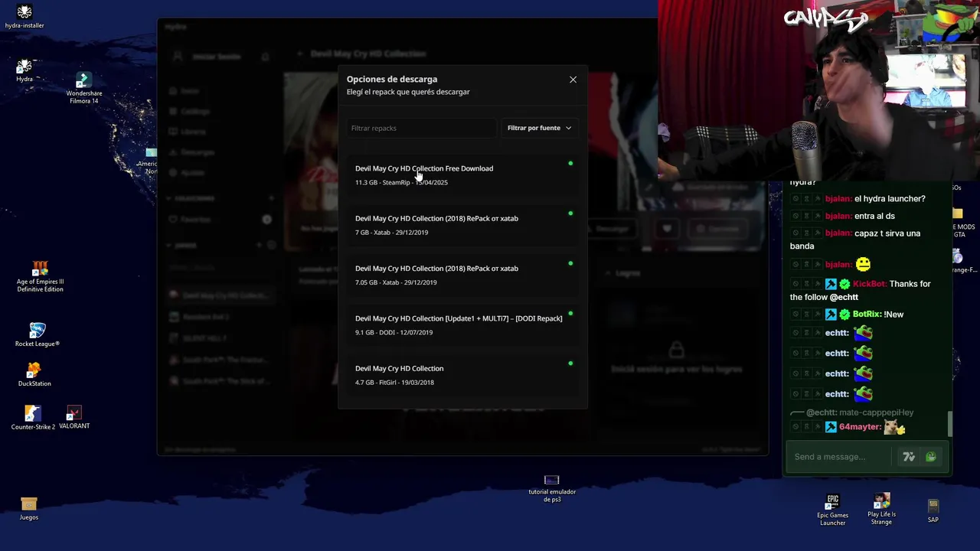Select tutorial emulador de ps3 file

(x=552, y=488)
